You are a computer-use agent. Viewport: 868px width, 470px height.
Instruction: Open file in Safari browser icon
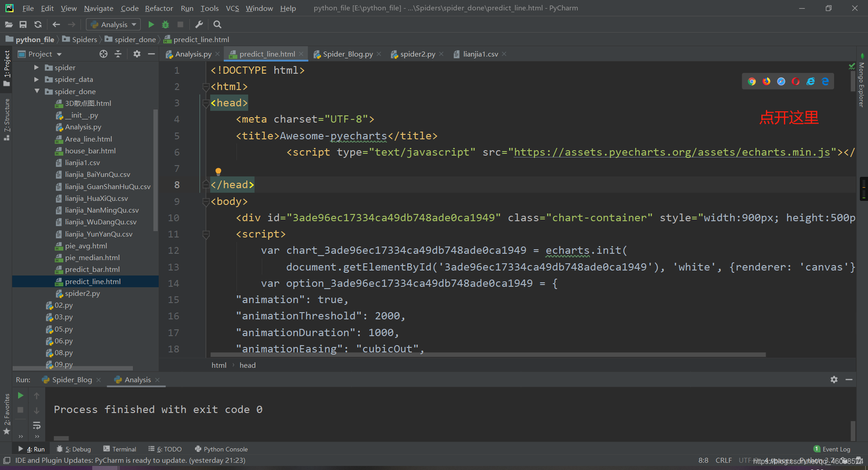(781, 81)
